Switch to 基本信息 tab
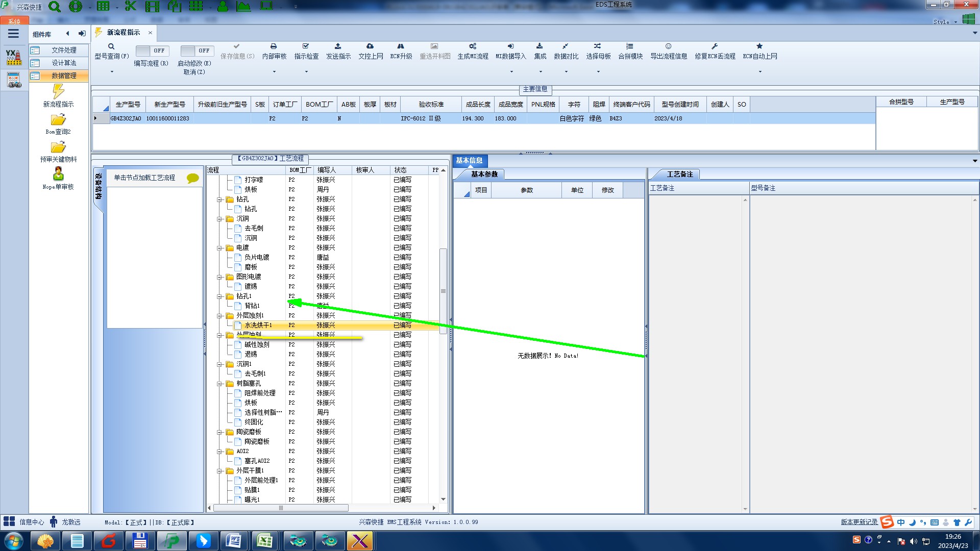 pos(470,161)
